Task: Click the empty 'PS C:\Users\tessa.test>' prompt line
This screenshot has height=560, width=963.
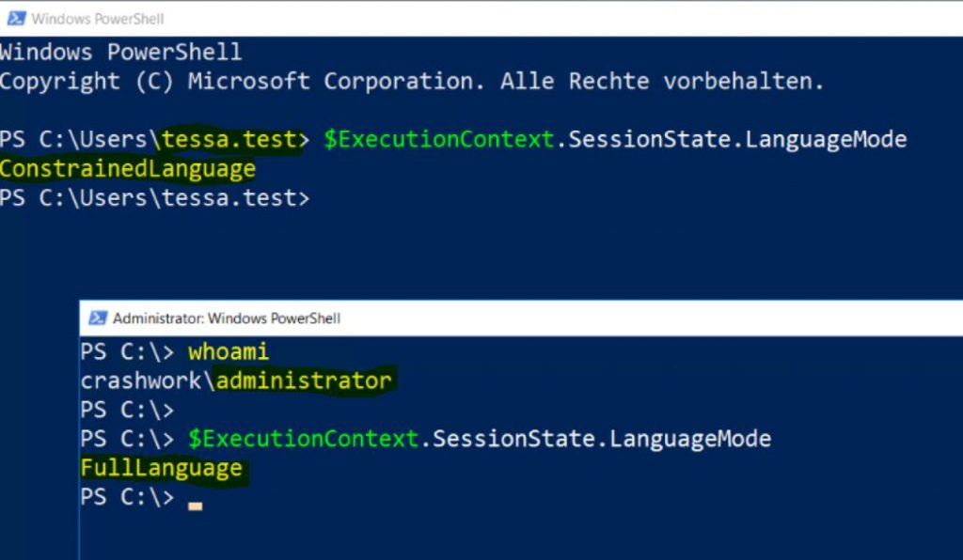Action: pyautogui.click(x=155, y=198)
